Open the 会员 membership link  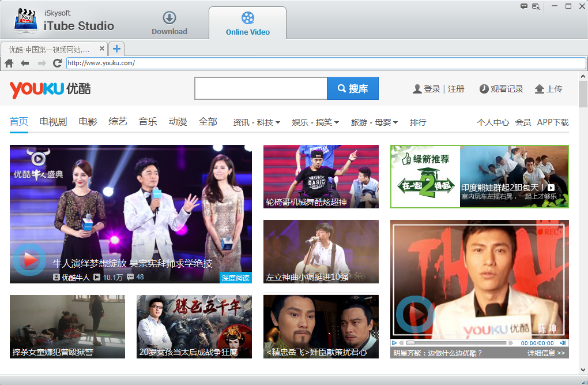point(523,122)
